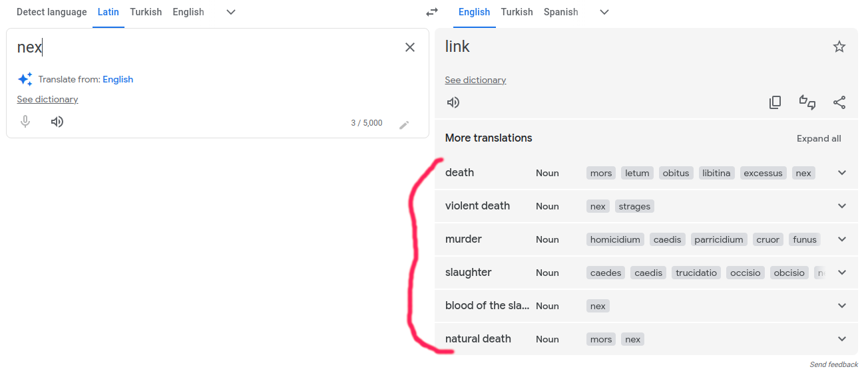Expand the 'slaughter' translation row
Image resolution: width=868 pixels, height=375 pixels.
(842, 273)
